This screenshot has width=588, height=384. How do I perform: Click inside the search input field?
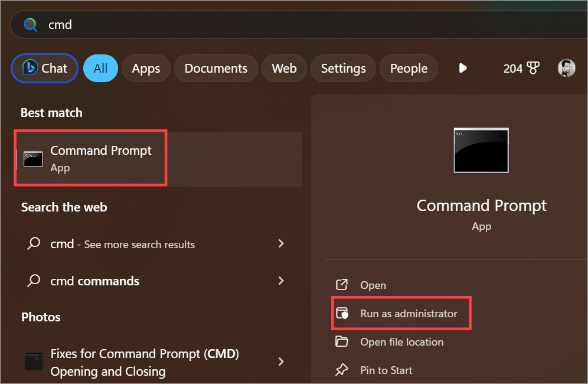click(x=177, y=24)
